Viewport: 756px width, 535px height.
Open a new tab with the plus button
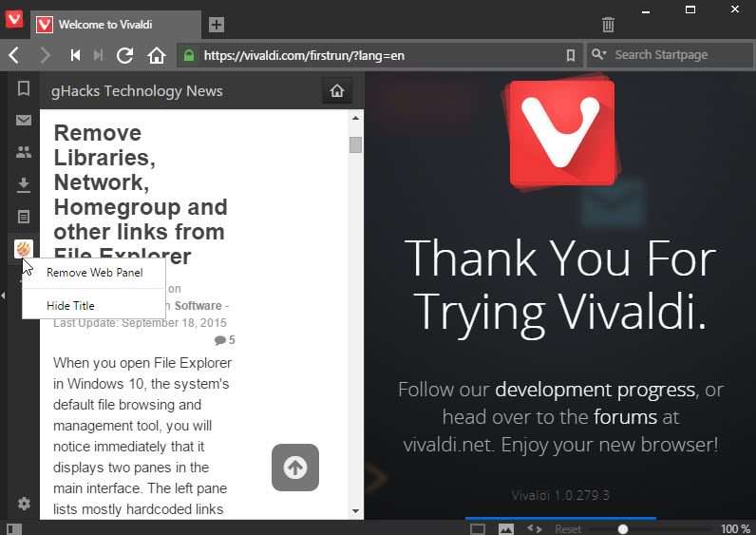pyautogui.click(x=217, y=25)
